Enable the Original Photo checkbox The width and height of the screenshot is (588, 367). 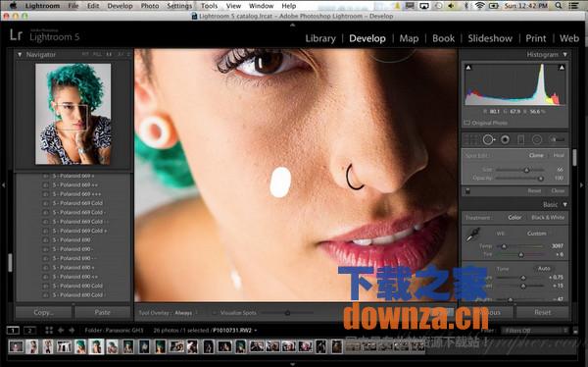(x=466, y=123)
